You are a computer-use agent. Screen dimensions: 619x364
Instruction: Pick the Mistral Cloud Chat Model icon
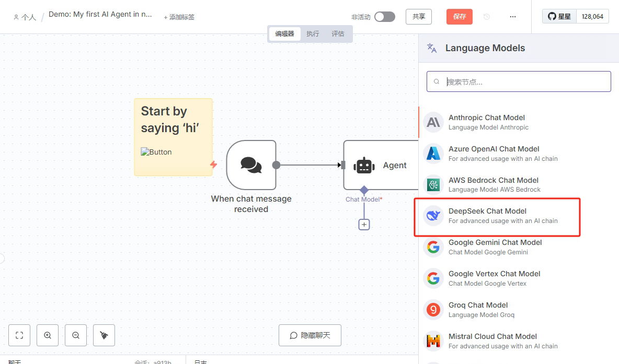[x=433, y=340]
